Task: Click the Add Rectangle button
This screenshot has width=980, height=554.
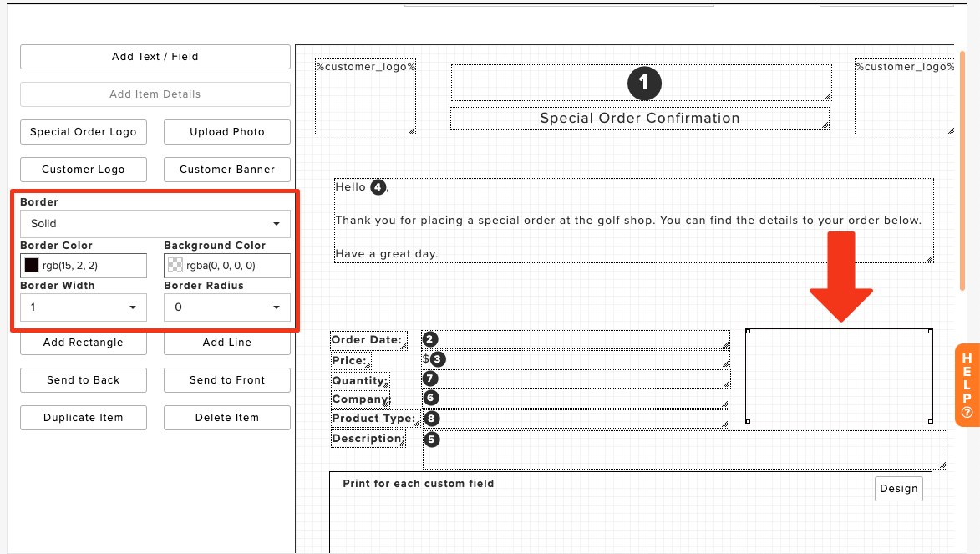Action: (x=83, y=343)
